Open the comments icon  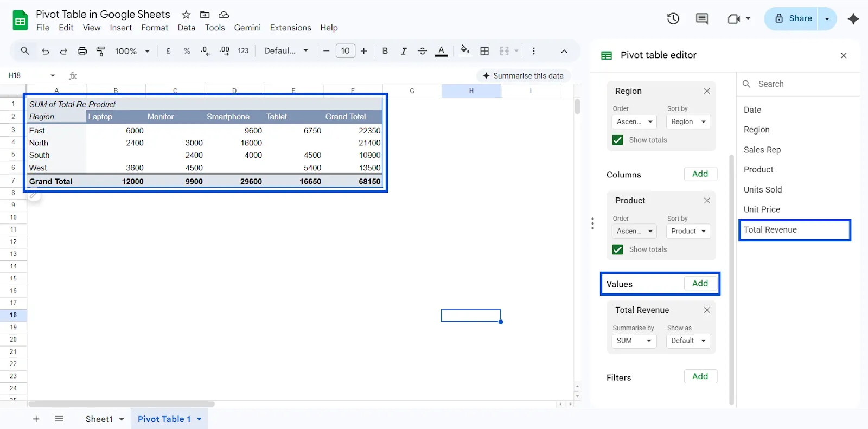tap(702, 18)
